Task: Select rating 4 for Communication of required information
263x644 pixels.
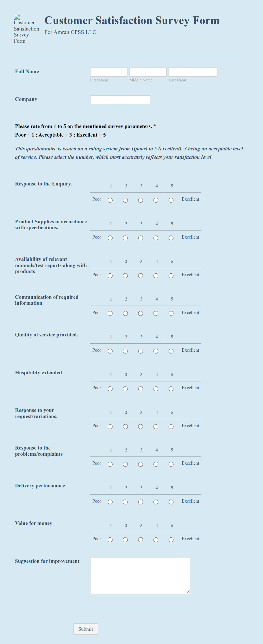Action: coord(156,314)
